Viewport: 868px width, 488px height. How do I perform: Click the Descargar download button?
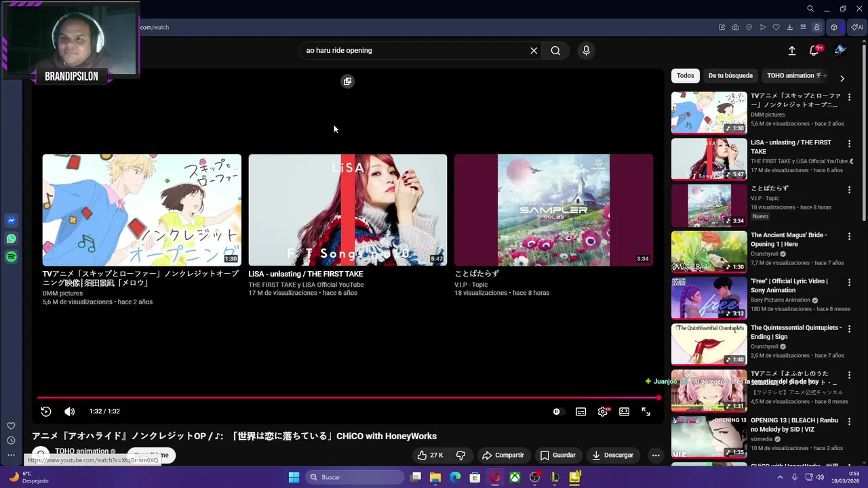[x=612, y=455]
